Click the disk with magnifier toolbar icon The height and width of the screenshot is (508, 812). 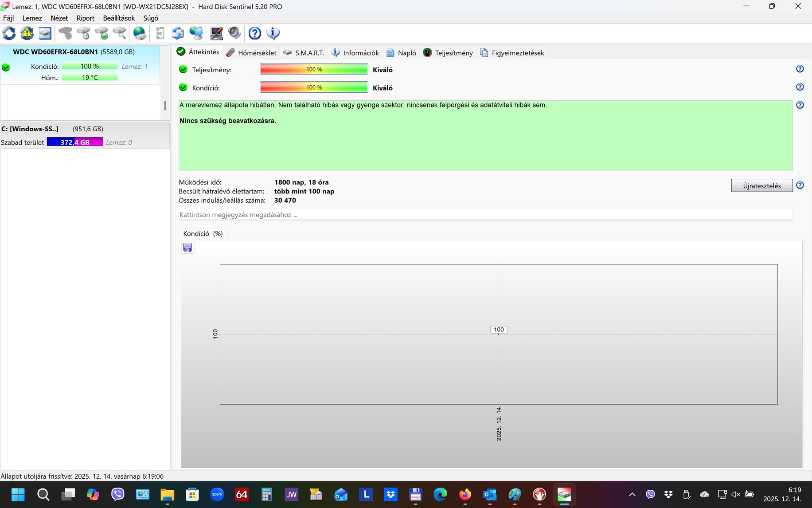tap(120, 33)
